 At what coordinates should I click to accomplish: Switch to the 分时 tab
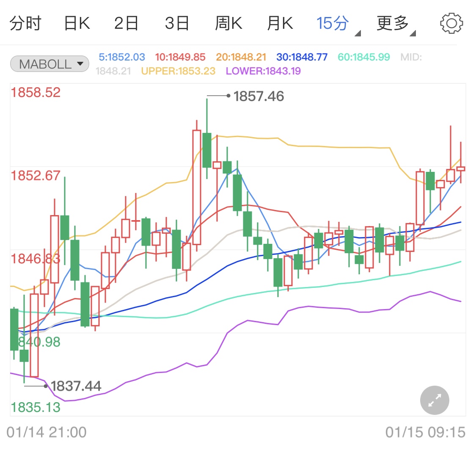click(x=25, y=23)
